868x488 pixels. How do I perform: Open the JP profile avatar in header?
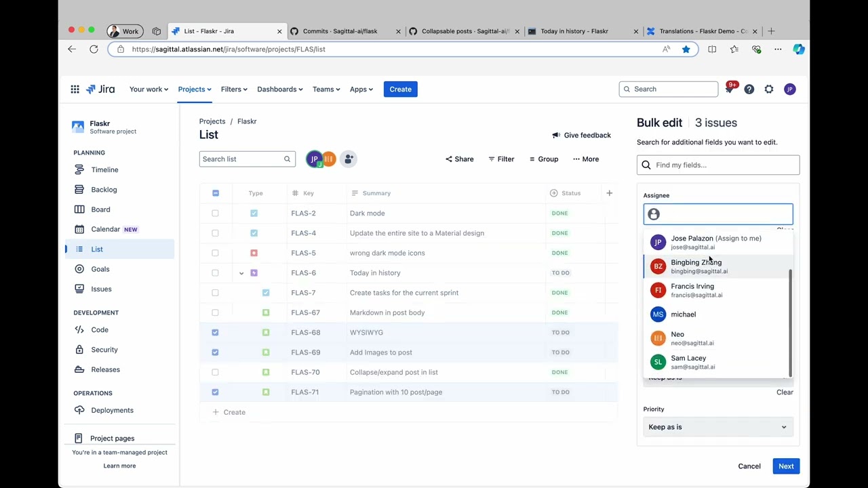point(789,89)
